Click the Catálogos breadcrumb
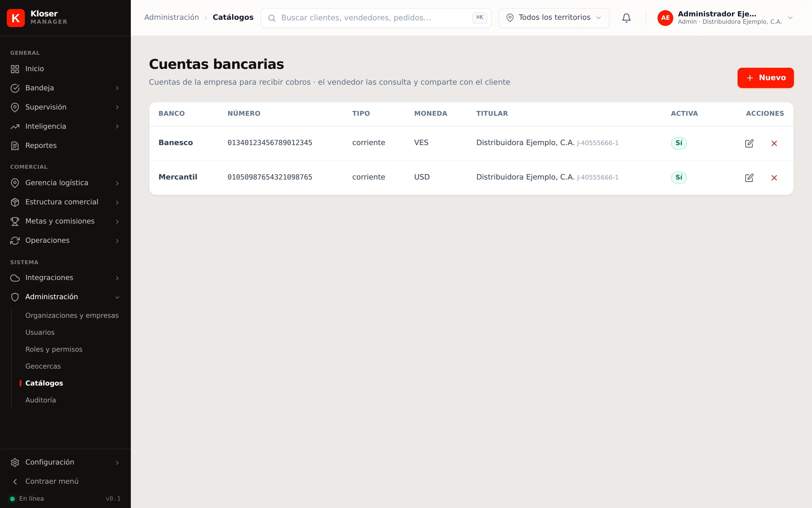The image size is (812, 508). point(233,17)
